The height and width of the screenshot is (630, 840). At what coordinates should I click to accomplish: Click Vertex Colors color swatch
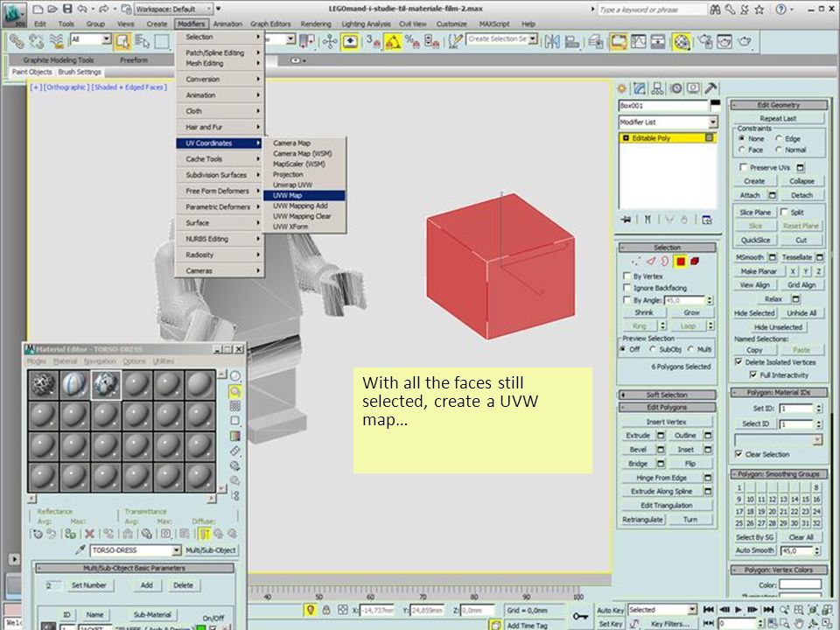click(800, 584)
